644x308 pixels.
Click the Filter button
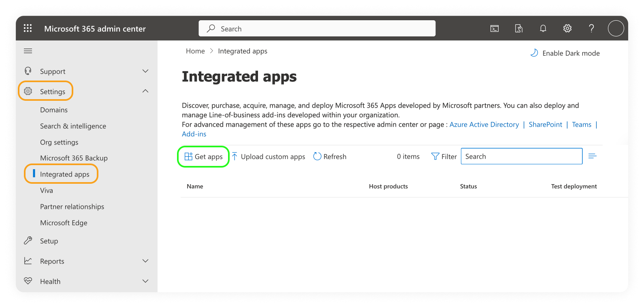pyautogui.click(x=444, y=157)
